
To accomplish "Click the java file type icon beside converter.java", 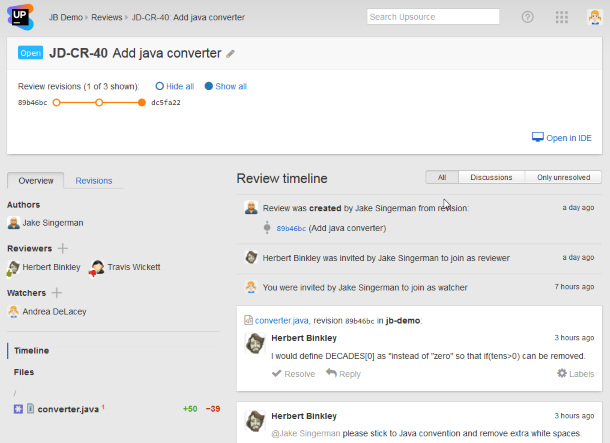I will pyautogui.click(x=30, y=409).
